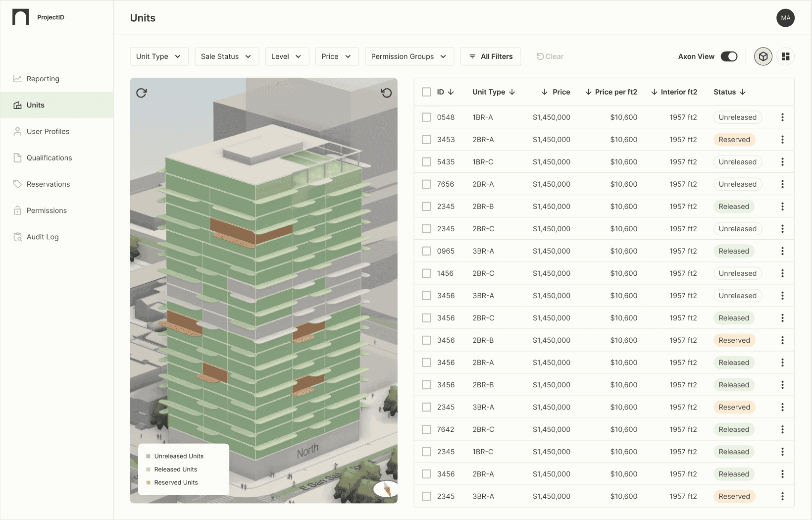
Task: Disable the Axon View toggle
Action: (729, 56)
